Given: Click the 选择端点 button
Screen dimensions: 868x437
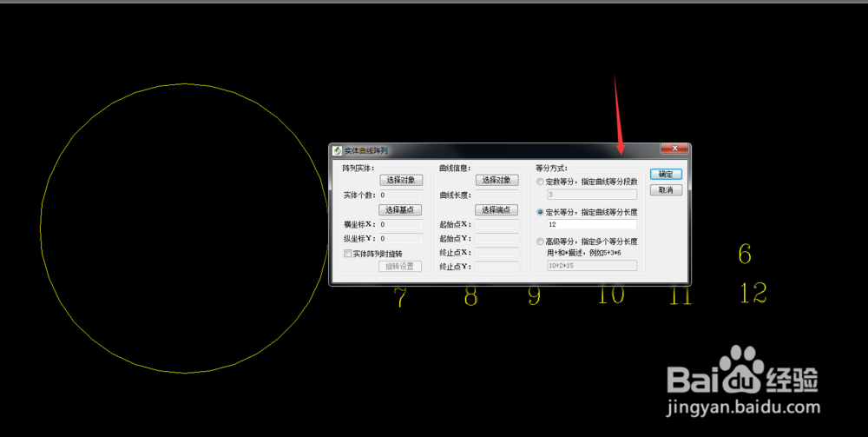Looking at the screenshot, I should click(x=496, y=210).
